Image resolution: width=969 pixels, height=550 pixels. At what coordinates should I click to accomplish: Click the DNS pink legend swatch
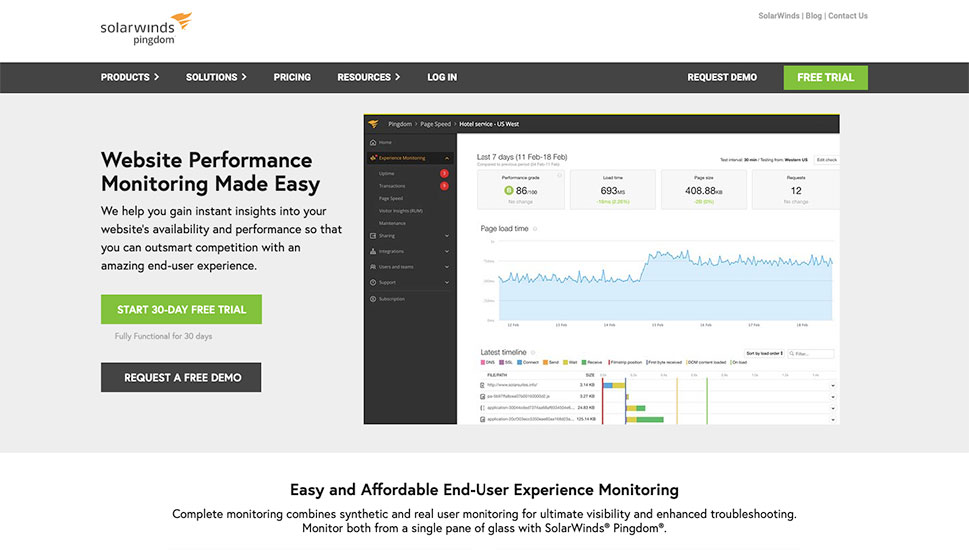483,362
